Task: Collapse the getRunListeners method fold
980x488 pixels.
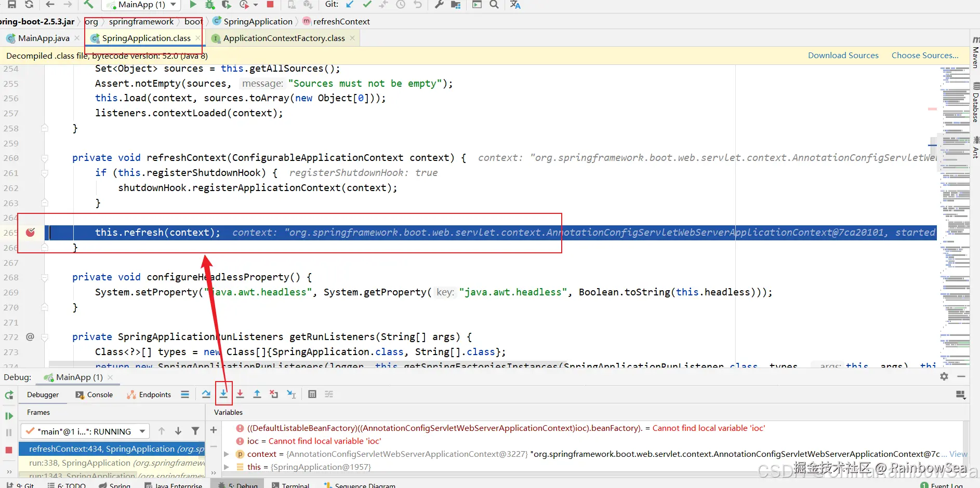Action: coord(45,337)
